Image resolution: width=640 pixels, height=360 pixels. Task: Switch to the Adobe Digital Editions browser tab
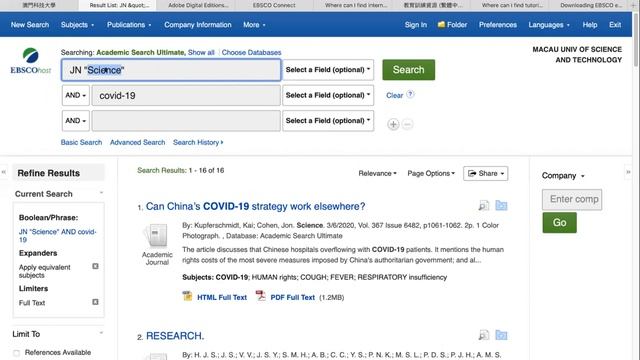coord(198,5)
